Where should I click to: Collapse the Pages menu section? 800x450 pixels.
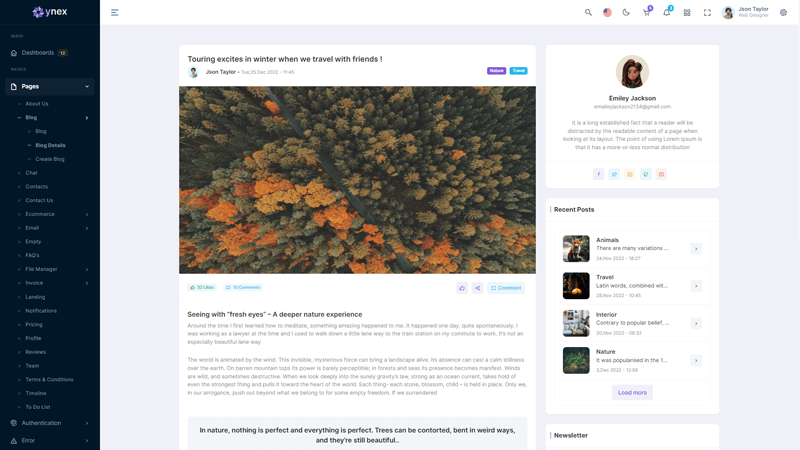coord(50,87)
